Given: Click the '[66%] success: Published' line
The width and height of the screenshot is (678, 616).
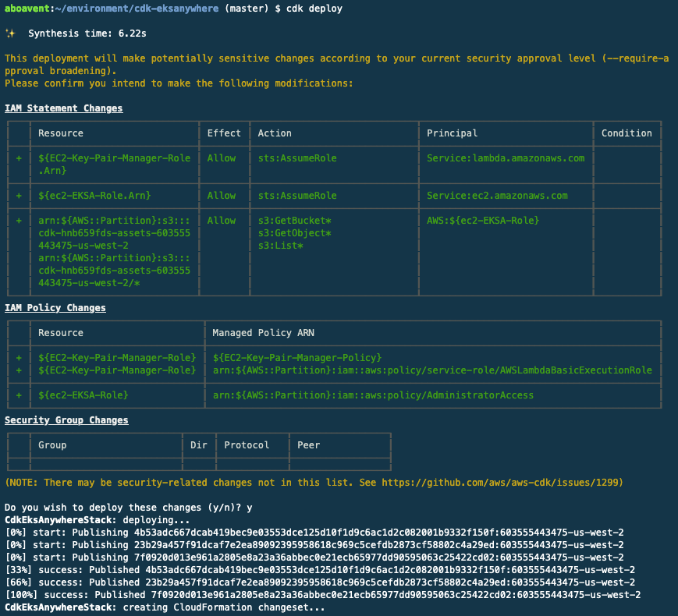Looking at the screenshot, I should (320, 582).
